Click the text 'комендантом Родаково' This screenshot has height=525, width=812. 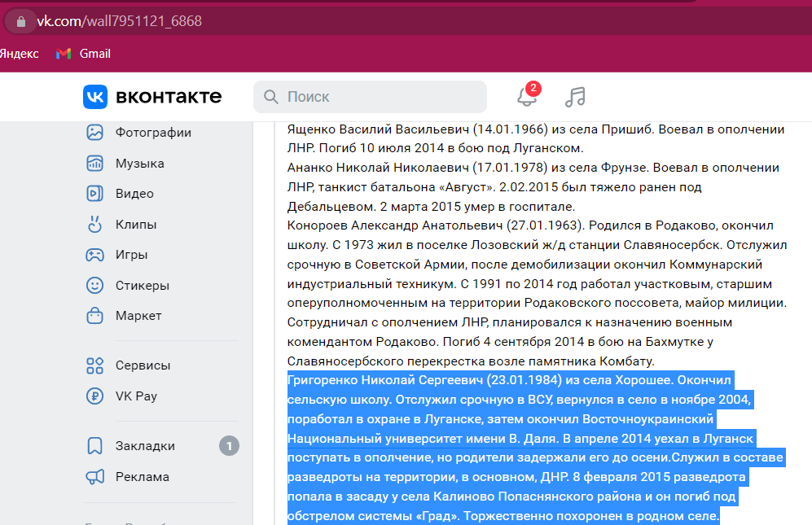(363, 342)
